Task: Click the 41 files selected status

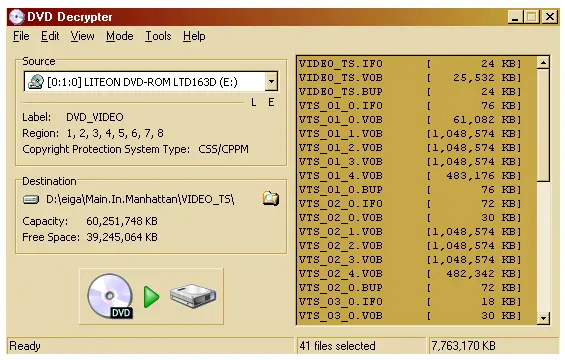Action: click(337, 346)
